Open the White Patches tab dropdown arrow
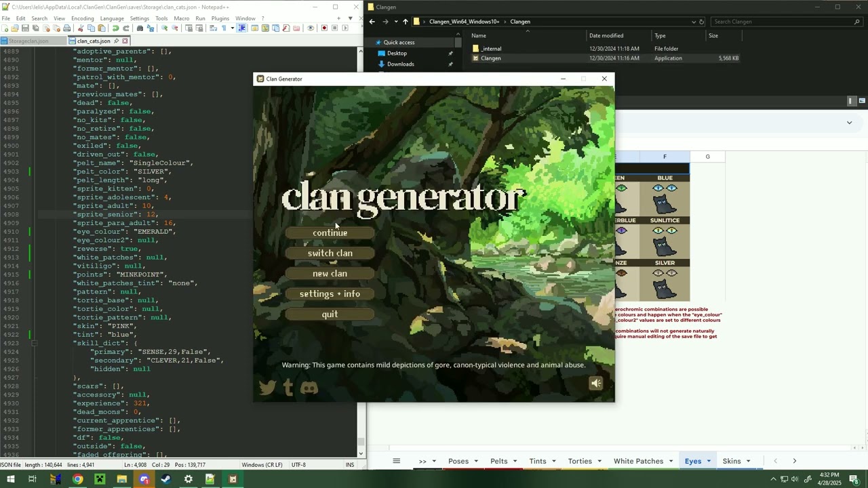Viewport: 868px width, 488px height. pos(671,461)
